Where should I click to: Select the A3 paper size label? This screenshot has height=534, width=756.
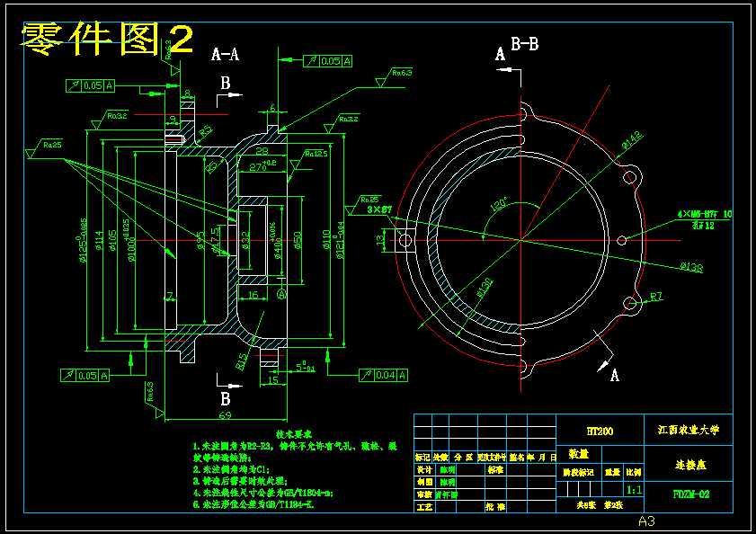click(646, 521)
